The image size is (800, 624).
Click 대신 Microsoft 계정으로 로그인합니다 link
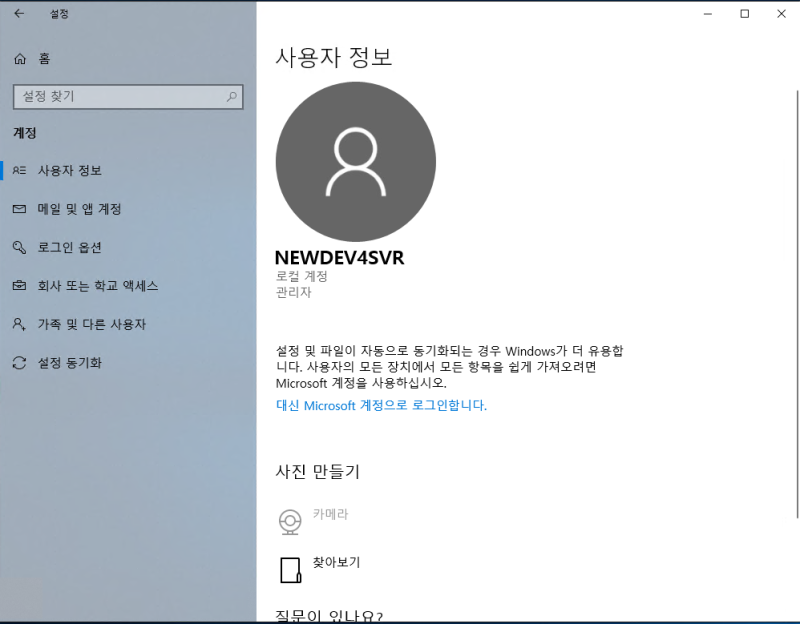tap(381, 405)
